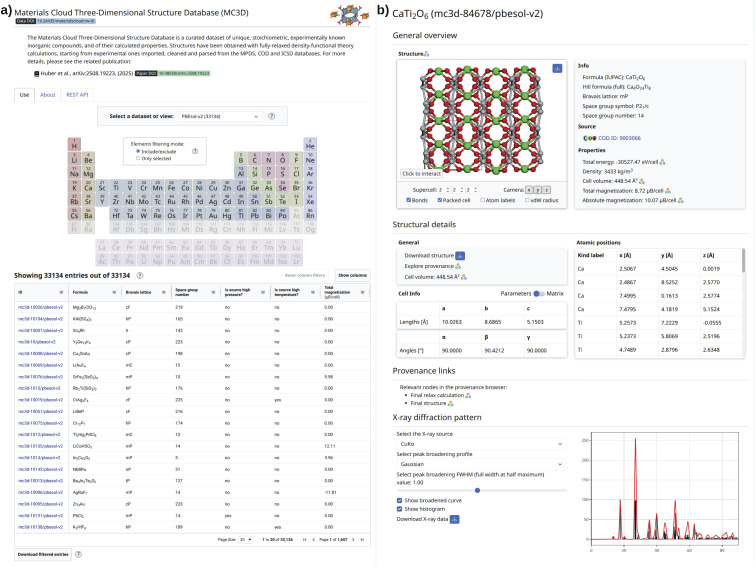Click to interact with the structure viewer
Viewport: 756px width, 567px height.
pos(421,174)
